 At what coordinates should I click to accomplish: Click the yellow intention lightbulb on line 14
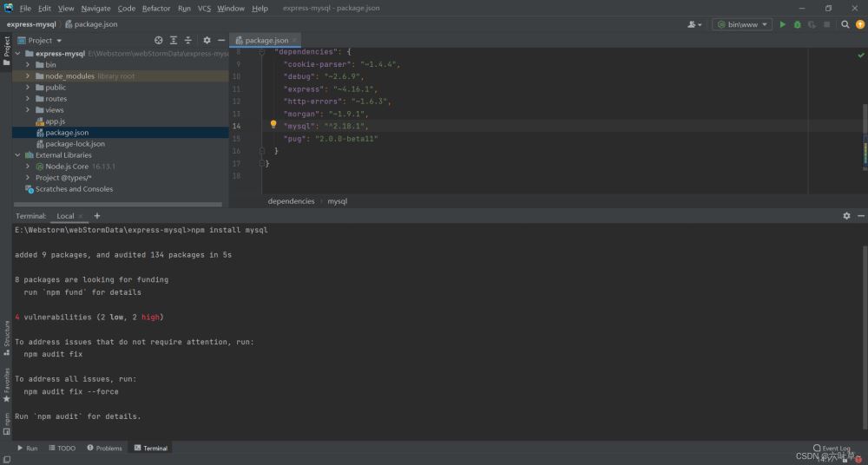coord(273,125)
